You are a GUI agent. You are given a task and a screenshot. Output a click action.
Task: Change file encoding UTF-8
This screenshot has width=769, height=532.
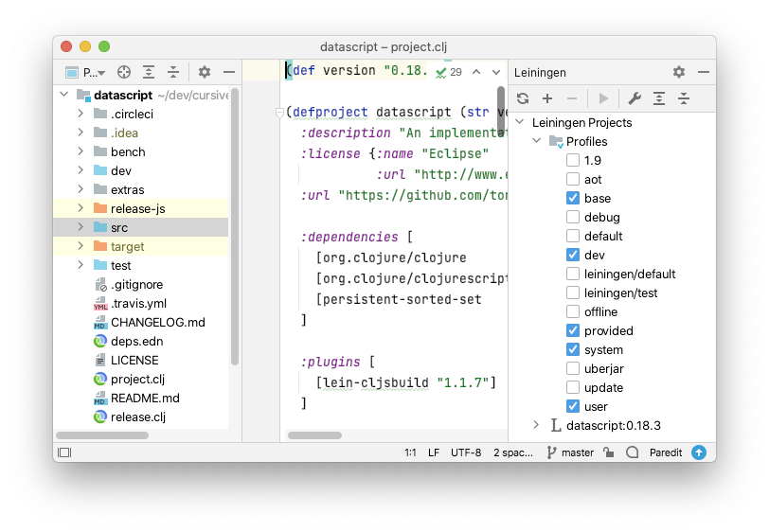click(466, 452)
